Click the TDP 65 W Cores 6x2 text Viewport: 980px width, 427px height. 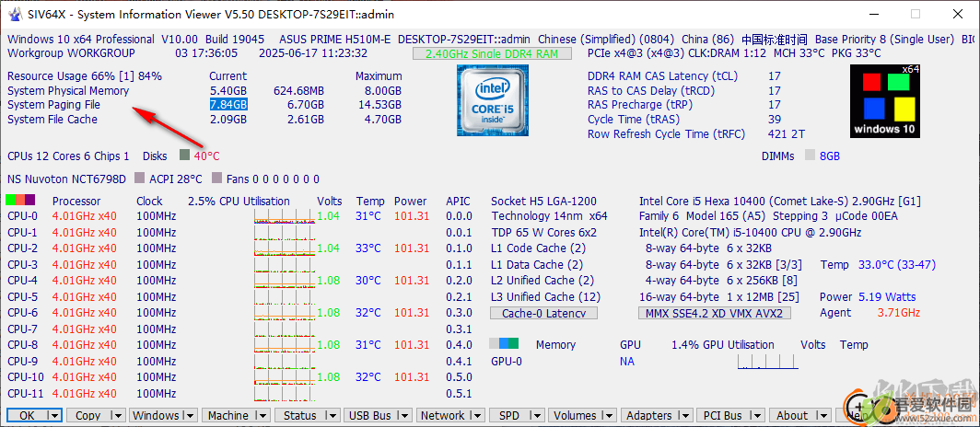(543, 232)
